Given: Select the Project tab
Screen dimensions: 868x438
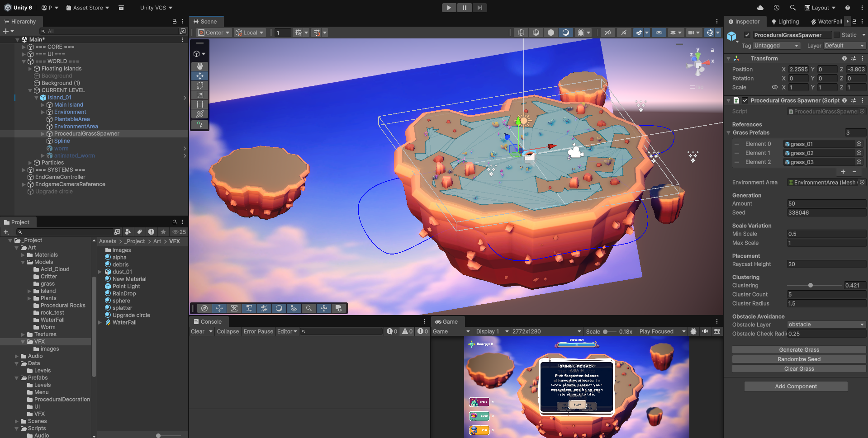Looking at the screenshot, I should pyautogui.click(x=17, y=222).
